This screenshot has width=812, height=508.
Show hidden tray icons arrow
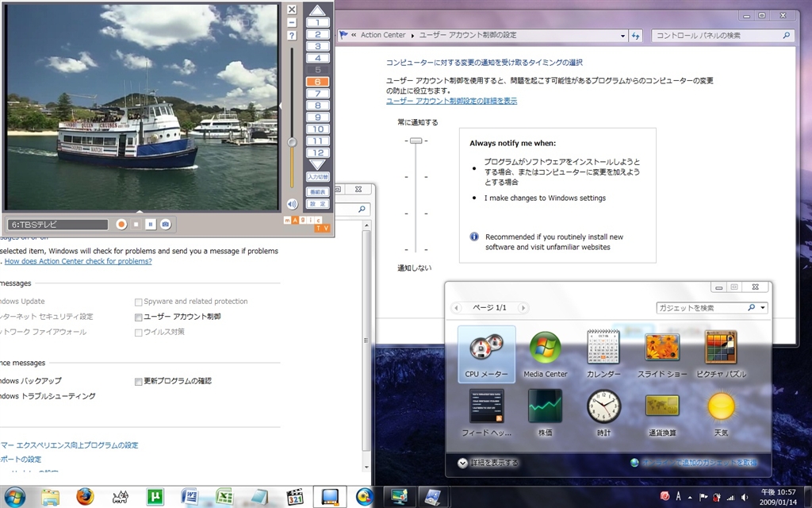691,497
